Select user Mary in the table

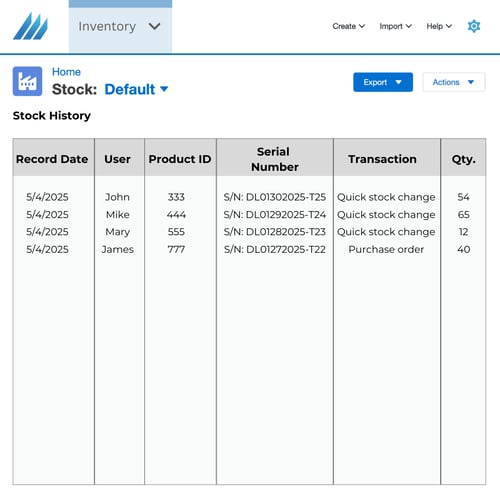117,232
